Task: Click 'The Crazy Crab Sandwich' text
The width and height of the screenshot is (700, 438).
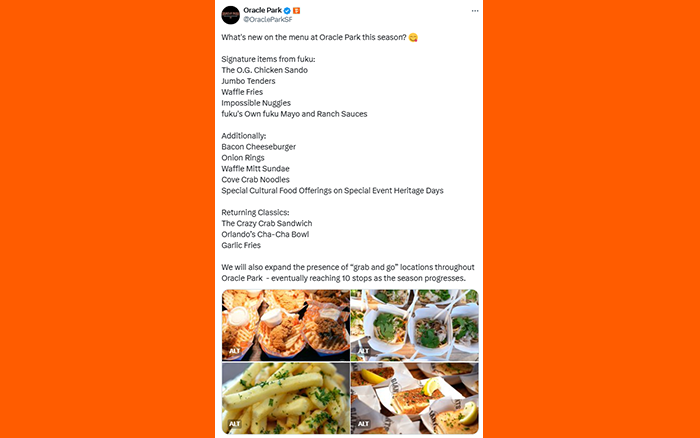Action: pos(267,223)
